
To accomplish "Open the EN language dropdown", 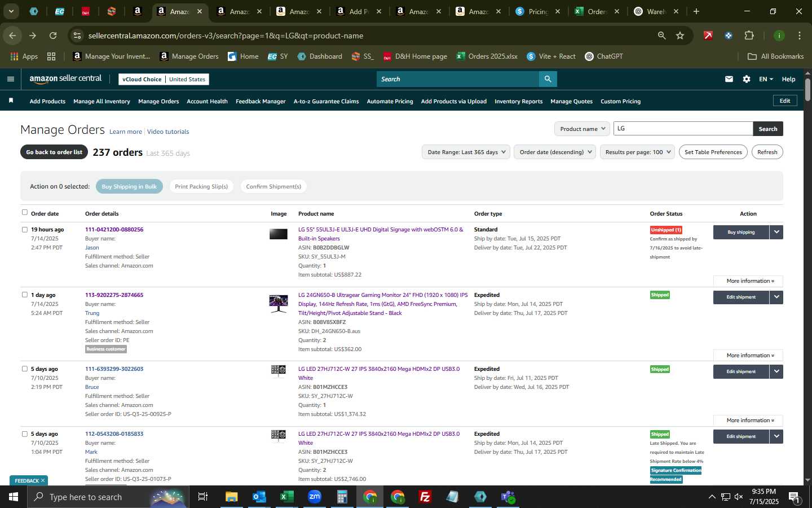I will pyautogui.click(x=766, y=79).
